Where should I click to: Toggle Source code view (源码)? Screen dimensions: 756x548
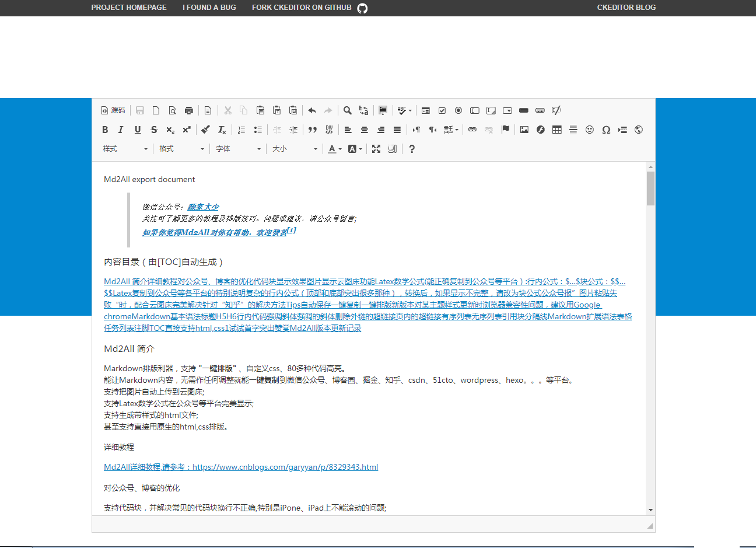113,110
